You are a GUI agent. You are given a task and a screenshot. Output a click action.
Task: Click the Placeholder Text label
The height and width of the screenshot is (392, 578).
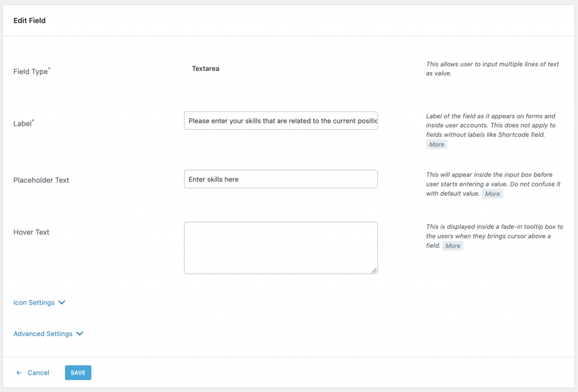click(x=41, y=180)
